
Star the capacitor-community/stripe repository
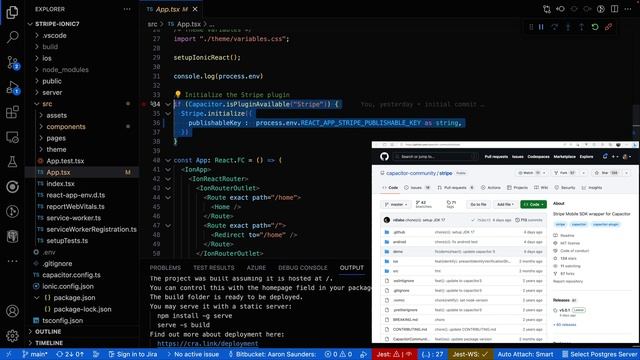pyautogui.click(x=608, y=173)
